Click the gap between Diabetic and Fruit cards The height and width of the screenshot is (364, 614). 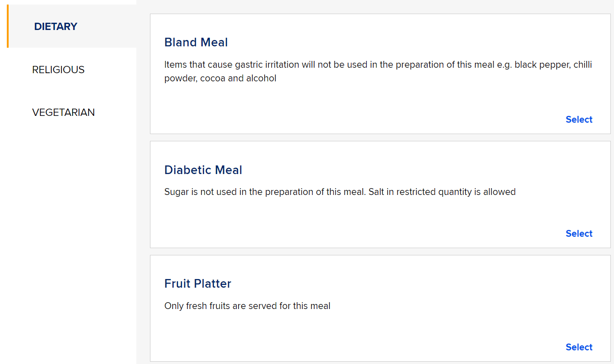click(x=380, y=251)
